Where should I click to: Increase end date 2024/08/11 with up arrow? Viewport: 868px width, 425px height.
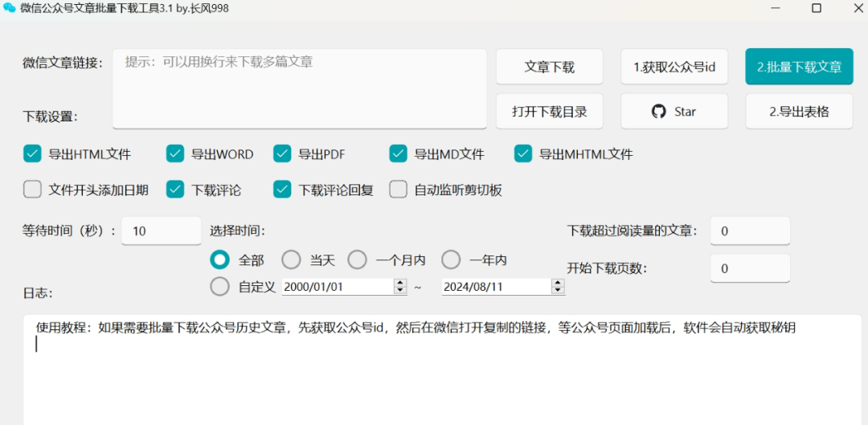558,283
